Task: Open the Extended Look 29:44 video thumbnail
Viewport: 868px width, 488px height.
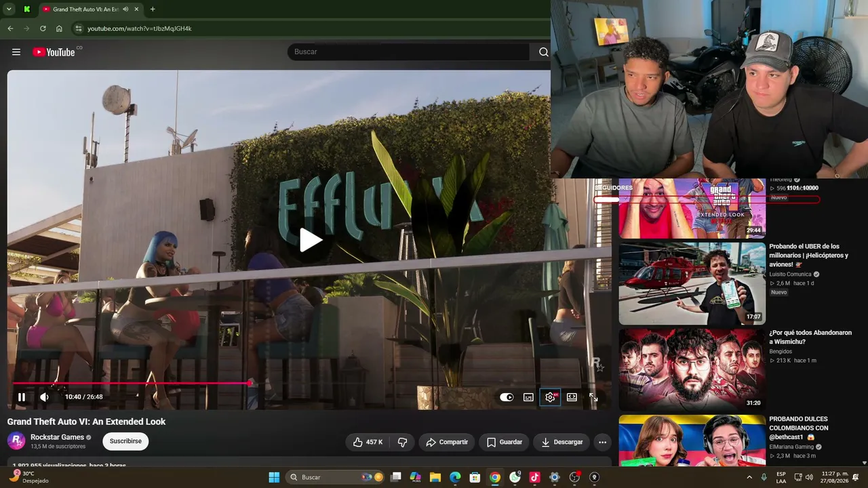Action: pyautogui.click(x=692, y=209)
